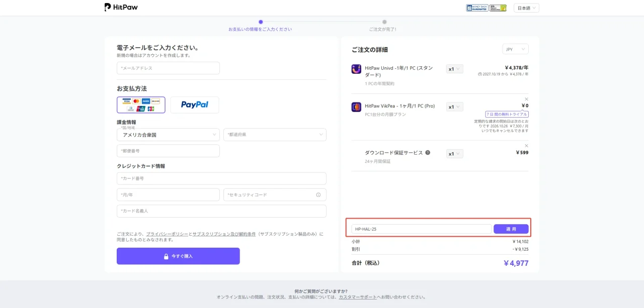Click the HitPaw VikPea product icon
The height and width of the screenshot is (308, 644).
[x=356, y=107]
